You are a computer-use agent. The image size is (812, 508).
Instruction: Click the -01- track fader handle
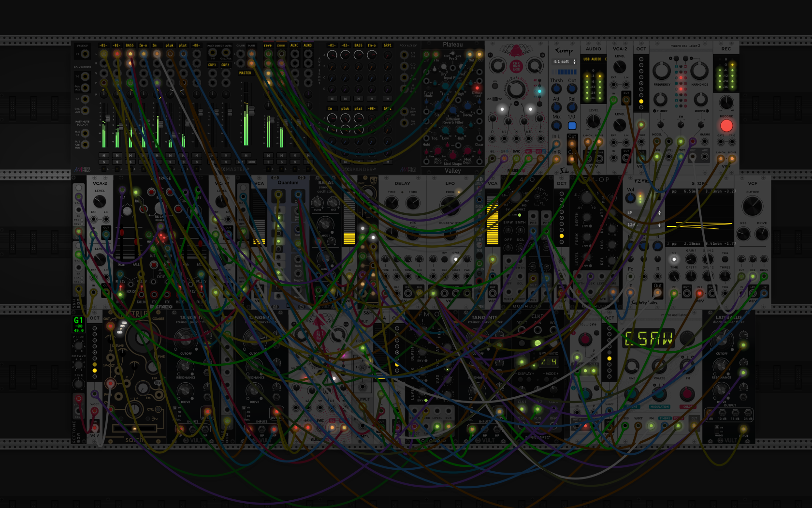tap(108, 119)
